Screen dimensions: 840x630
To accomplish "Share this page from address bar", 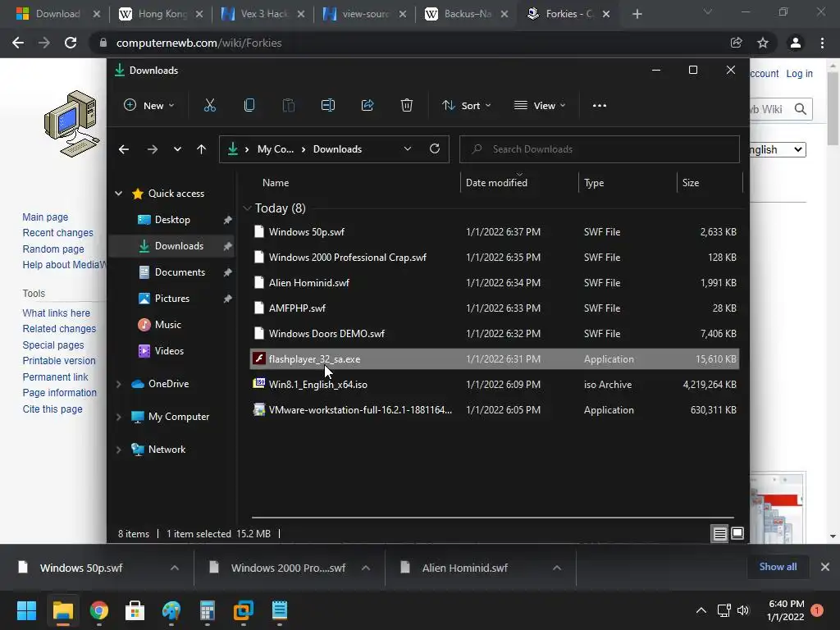I will click(736, 43).
